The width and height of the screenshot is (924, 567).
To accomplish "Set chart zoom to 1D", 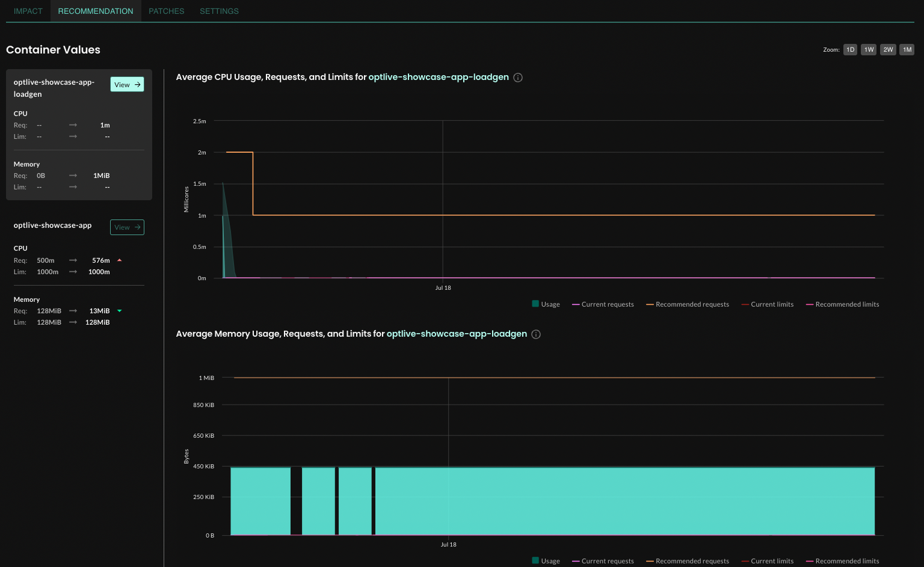I will 850,50.
